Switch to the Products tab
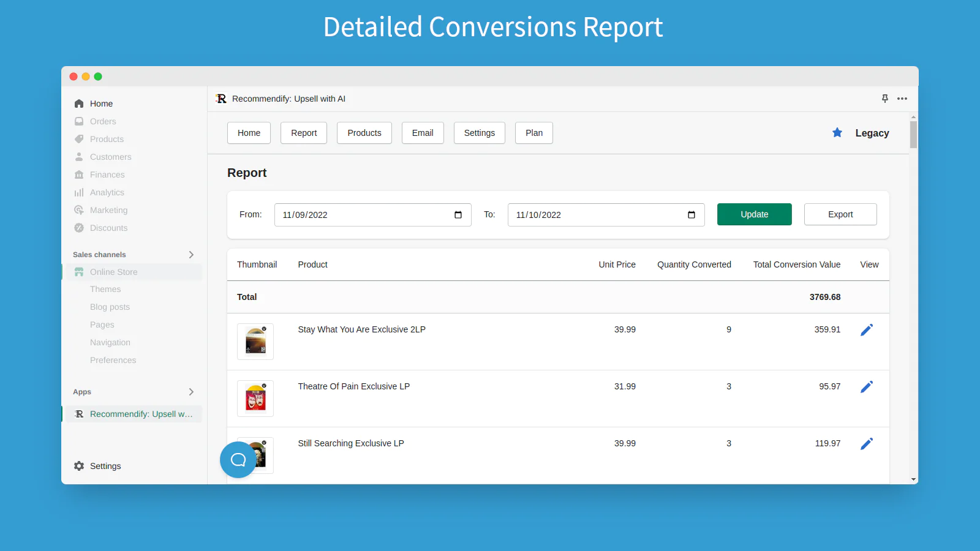Image resolution: width=980 pixels, height=551 pixels. point(364,133)
